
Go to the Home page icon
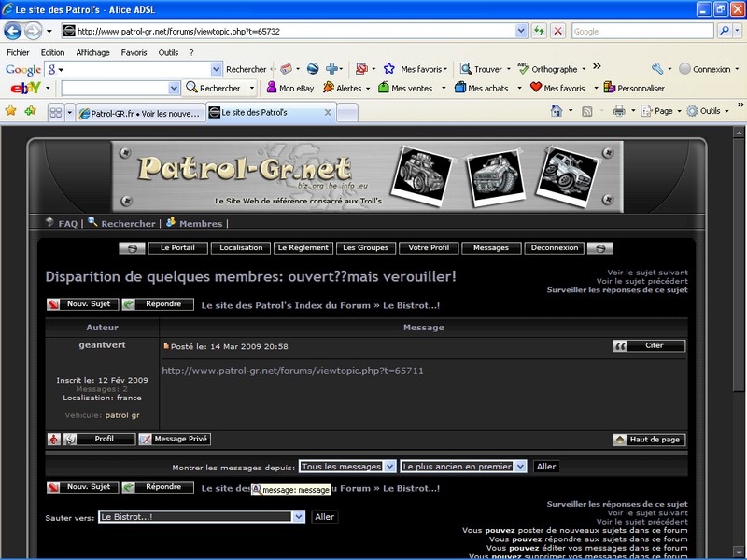tap(556, 111)
